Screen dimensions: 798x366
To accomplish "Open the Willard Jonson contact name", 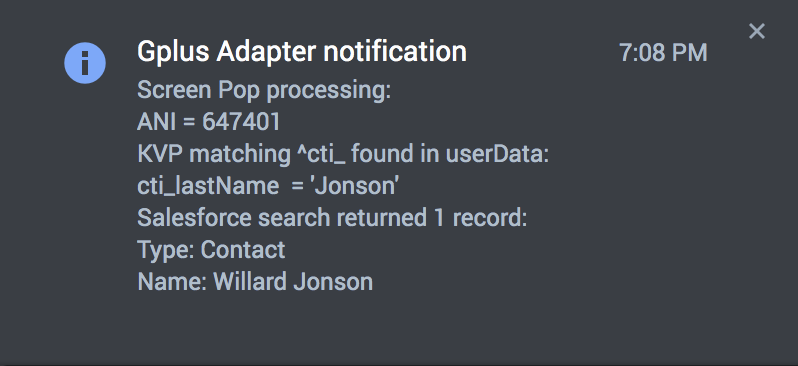I will tap(293, 281).
